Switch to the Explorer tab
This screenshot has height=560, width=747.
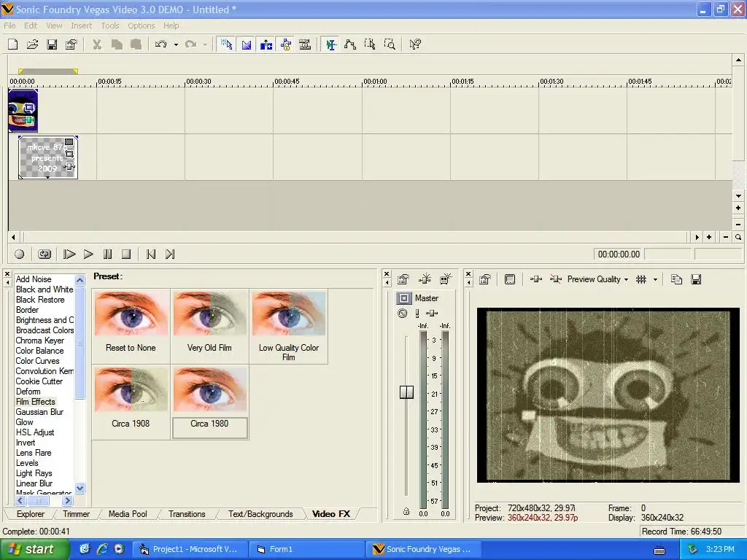31,514
